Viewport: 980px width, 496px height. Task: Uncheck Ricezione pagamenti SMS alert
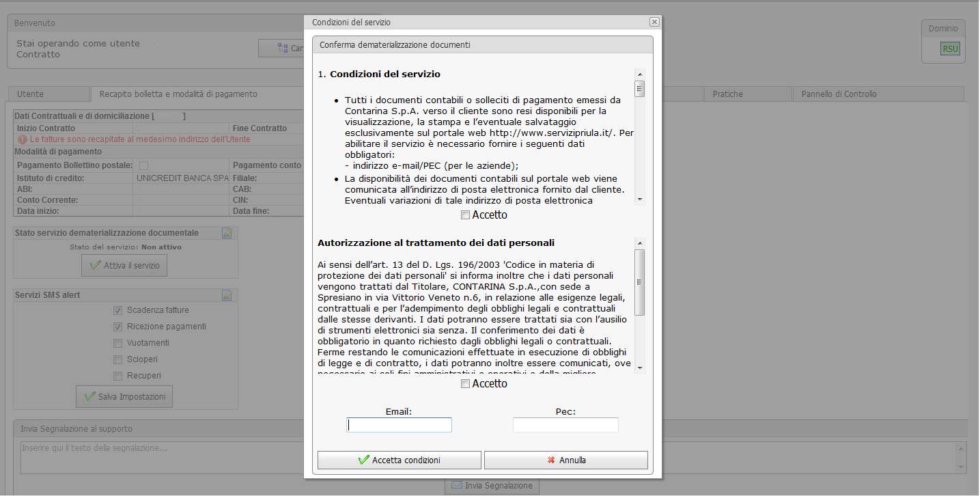(x=118, y=327)
